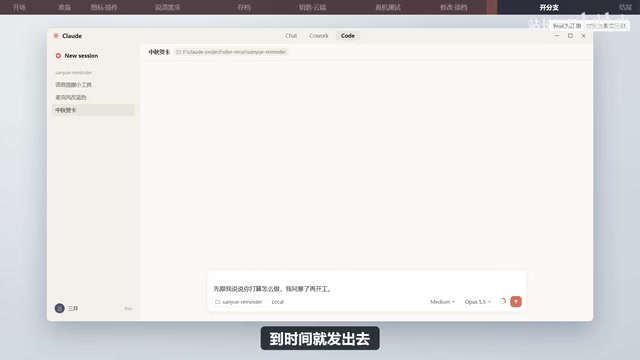The height and width of the screenshot is (360, 640).
Task: Jump to the 准备 chapter in top bar
Action: [64, 7]
